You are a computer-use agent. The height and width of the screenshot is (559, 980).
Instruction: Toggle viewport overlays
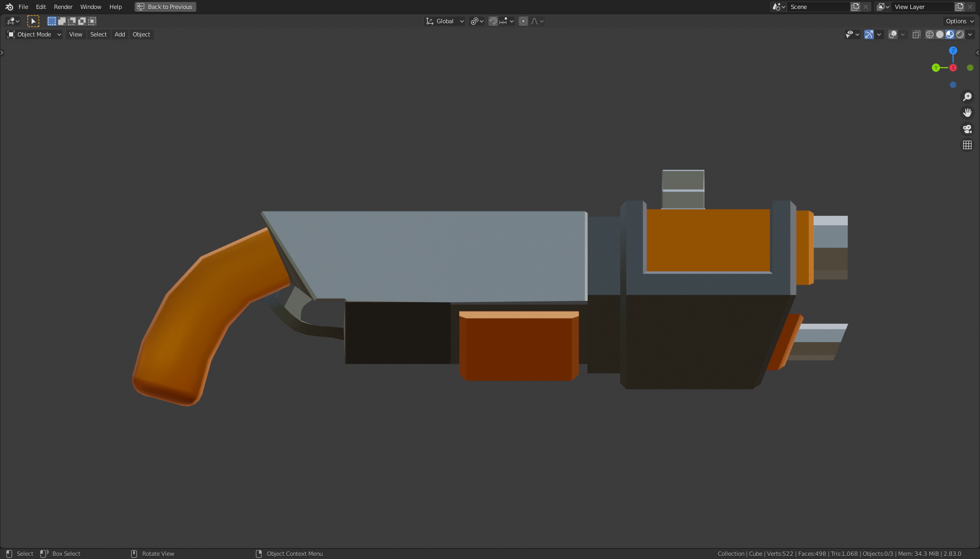pyautogui.click(x=893, y=34)
